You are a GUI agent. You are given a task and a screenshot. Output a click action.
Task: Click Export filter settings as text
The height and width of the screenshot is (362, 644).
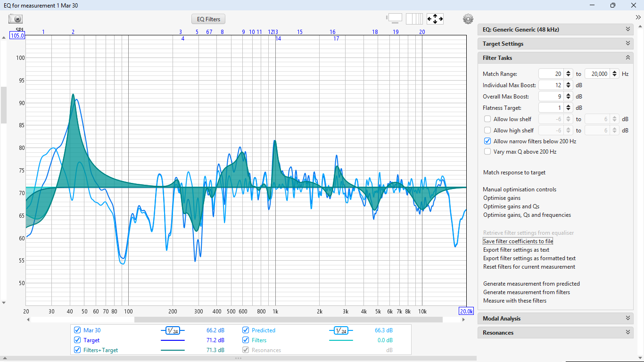click(x=516, y=250)
